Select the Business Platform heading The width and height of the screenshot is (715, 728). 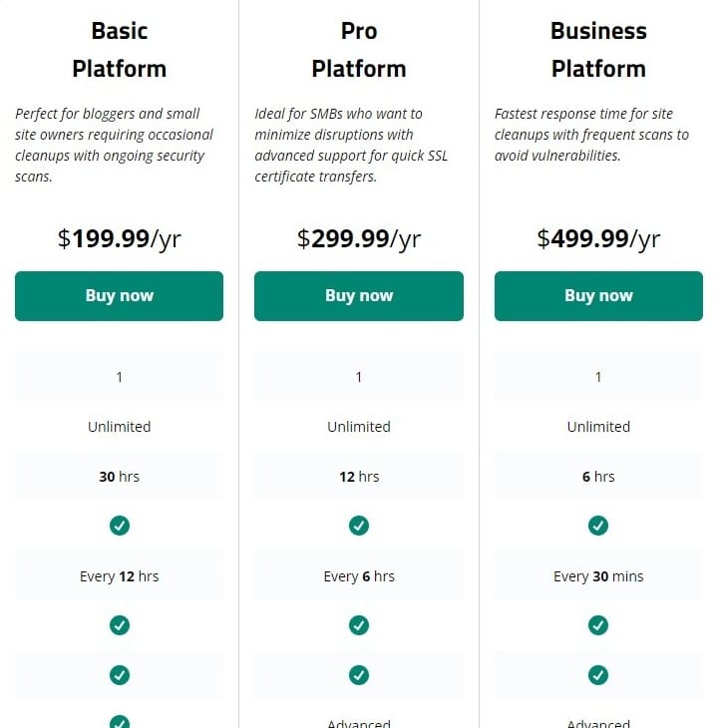pyautogui.click(x=598, y=50)
